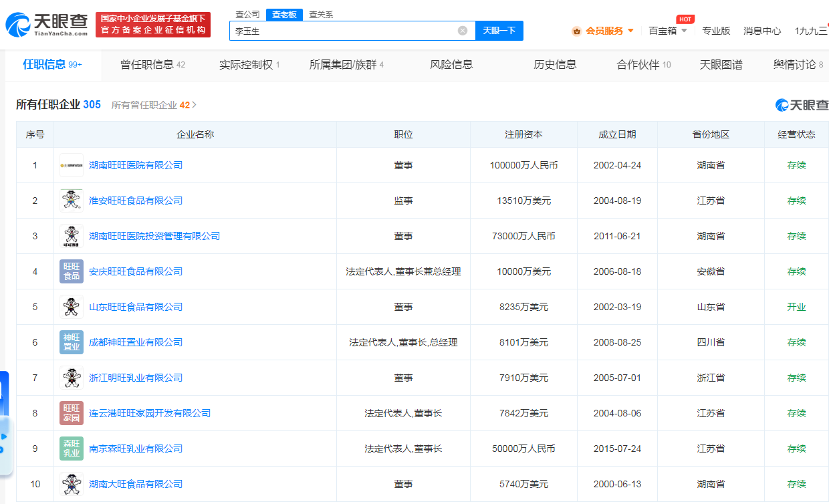
Task: Click the 监事 position cell
Action: [403, 201]
